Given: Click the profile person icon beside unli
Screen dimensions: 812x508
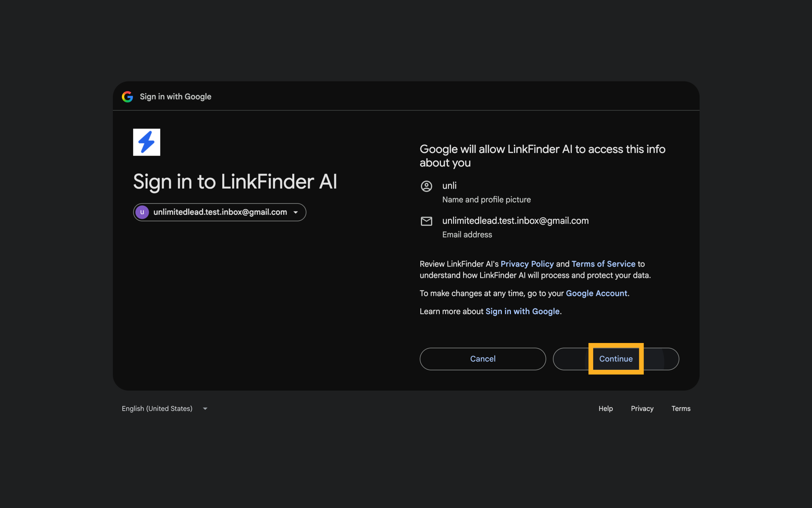Looking at the screenshot, I should (426, 186).
